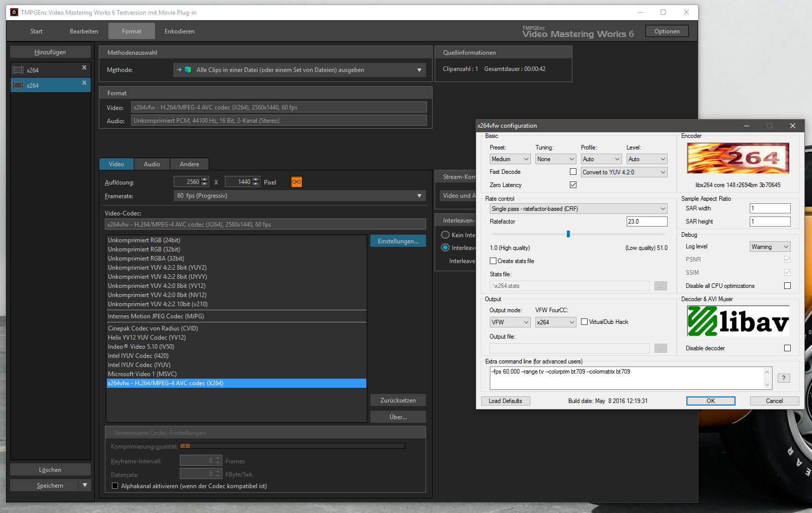Image resolution: width=812 pixels, height=513 pixels.
Task: Browse for the output file location
Action: click(x=661, y=348)
